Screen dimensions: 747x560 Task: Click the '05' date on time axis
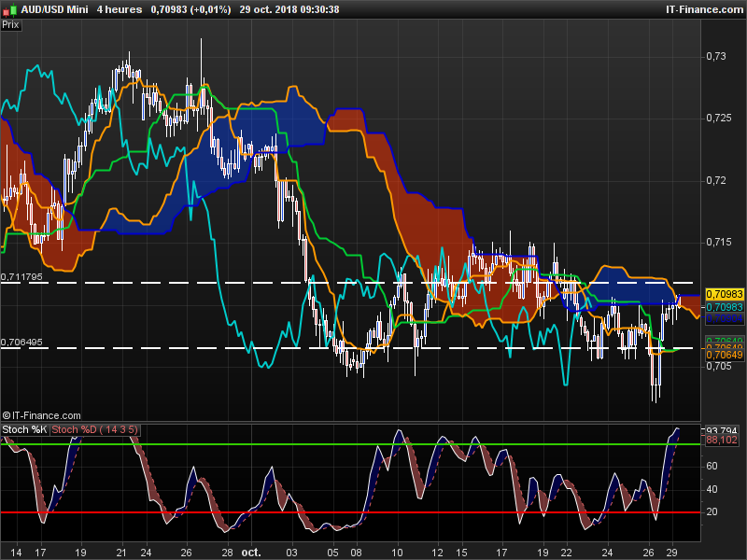coord(332,553)
